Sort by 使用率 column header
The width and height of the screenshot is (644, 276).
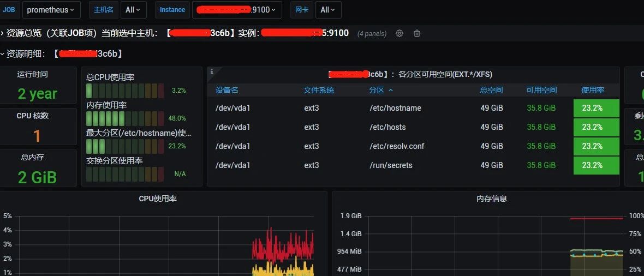point(593,91)
